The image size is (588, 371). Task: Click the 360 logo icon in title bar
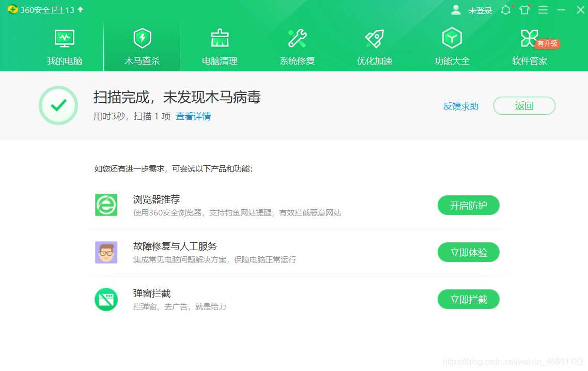[x=12, y=9]
